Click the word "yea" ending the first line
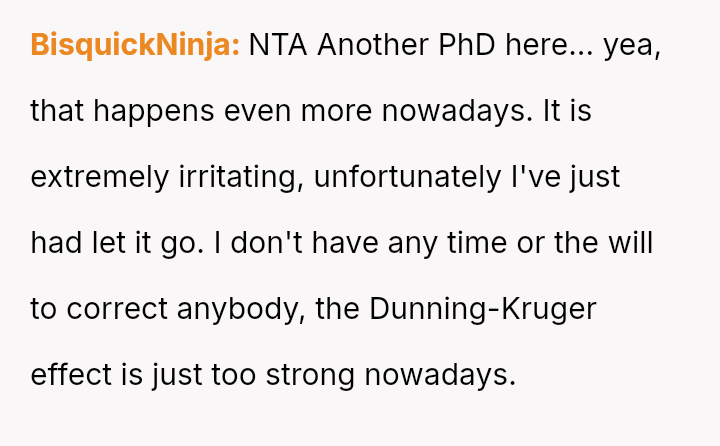720x446 pixels. 633,45
